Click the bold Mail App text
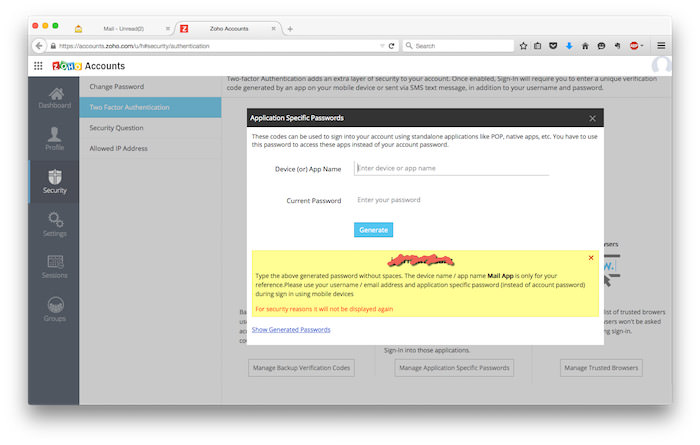Viewport: 700px width, 445px height. pos(500,276)
